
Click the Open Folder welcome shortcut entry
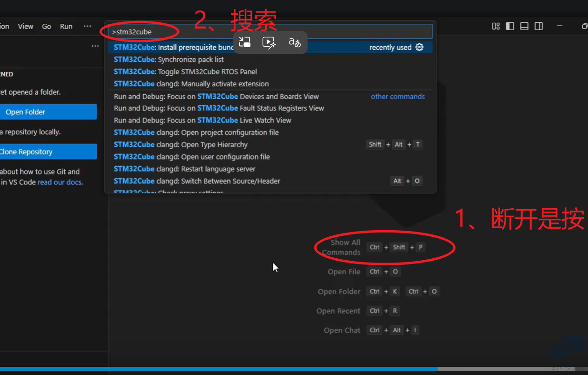point(379,291)
